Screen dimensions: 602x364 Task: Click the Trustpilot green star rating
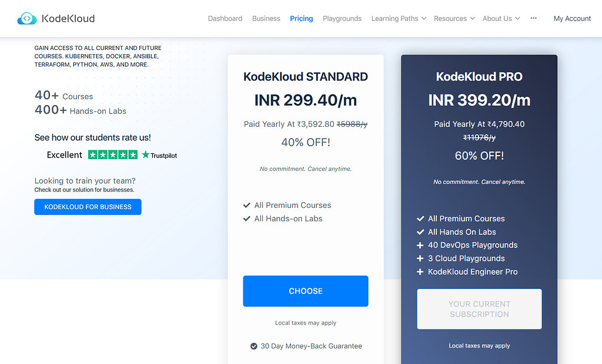(x=112, y=155)
